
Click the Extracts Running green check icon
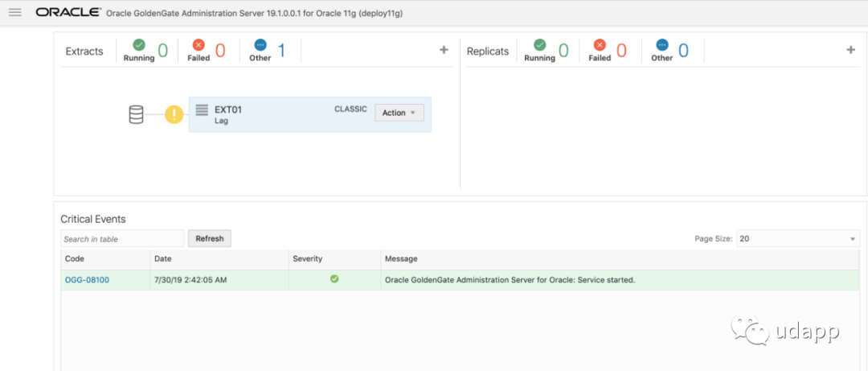pyautogui.click(x=139, y=45)
